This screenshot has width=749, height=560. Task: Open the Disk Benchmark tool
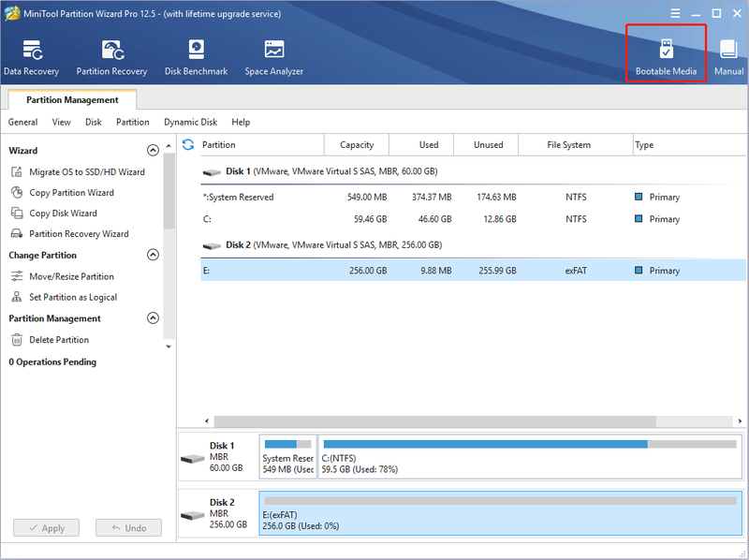196,58
